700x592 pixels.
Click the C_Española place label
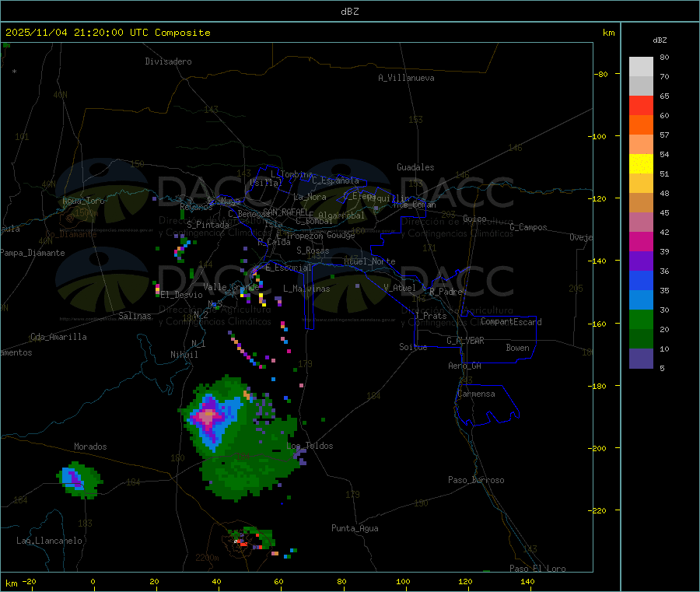336,180
